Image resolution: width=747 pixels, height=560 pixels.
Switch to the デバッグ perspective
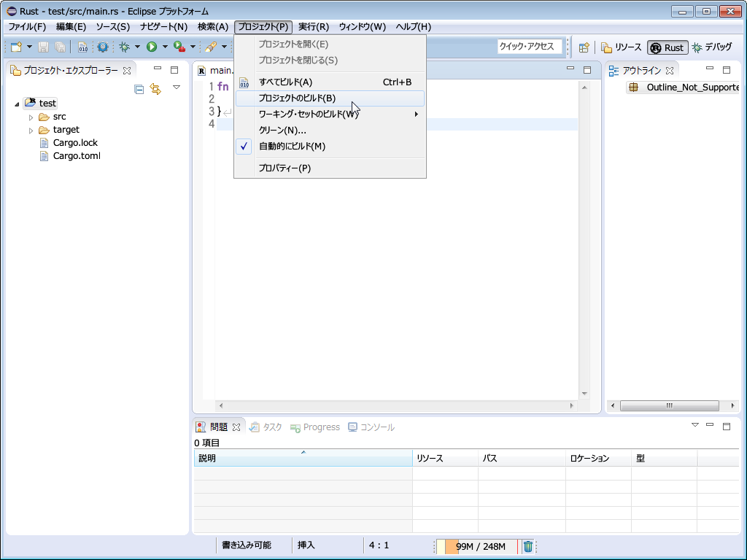coord(712,47)
